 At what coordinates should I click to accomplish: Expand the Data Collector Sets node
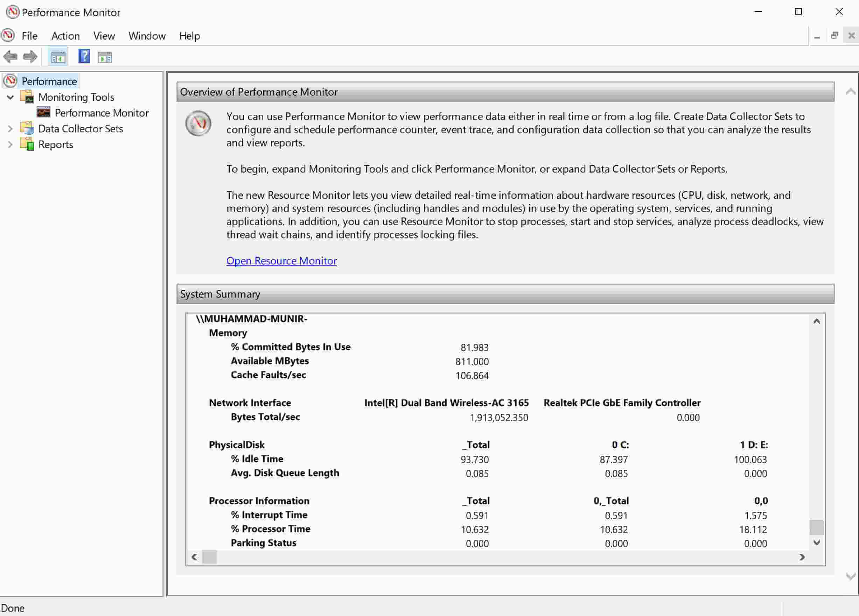pos(10,129)
